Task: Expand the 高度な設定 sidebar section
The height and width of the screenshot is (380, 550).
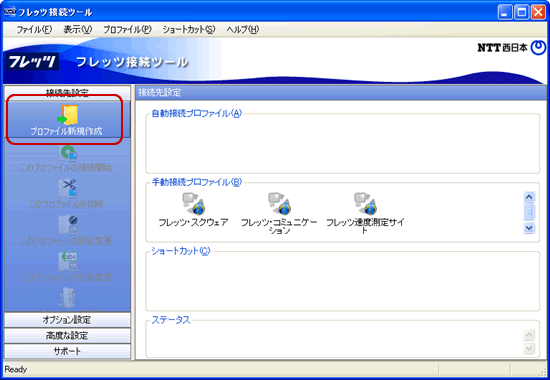Action: pos(67,335)
